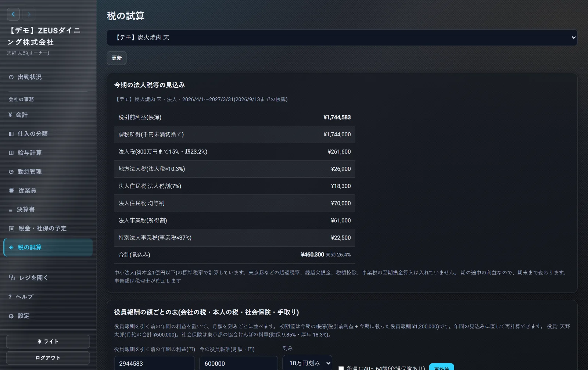Click the 会社の事務 sidebar section label
This screenshot has width=588, height=370.
pos(21,100)
